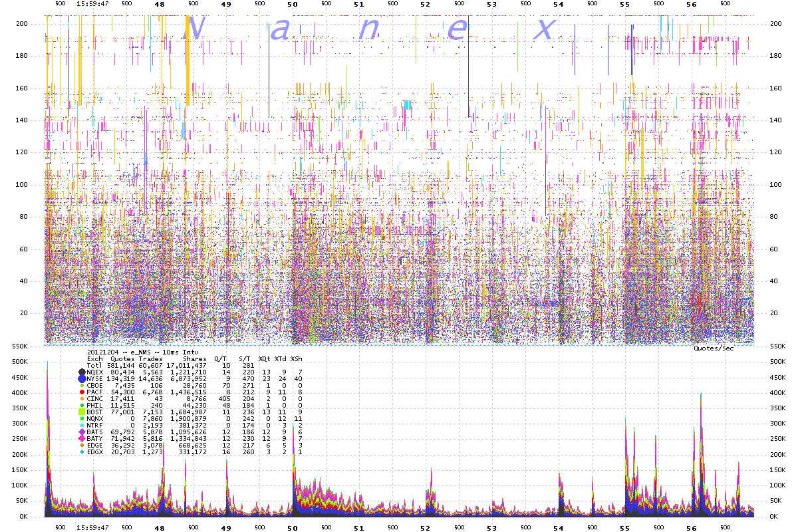Click the bottom time axis marker 48
Image resolution: width=798 pixels, height=532 pixels.
[159, 527]
